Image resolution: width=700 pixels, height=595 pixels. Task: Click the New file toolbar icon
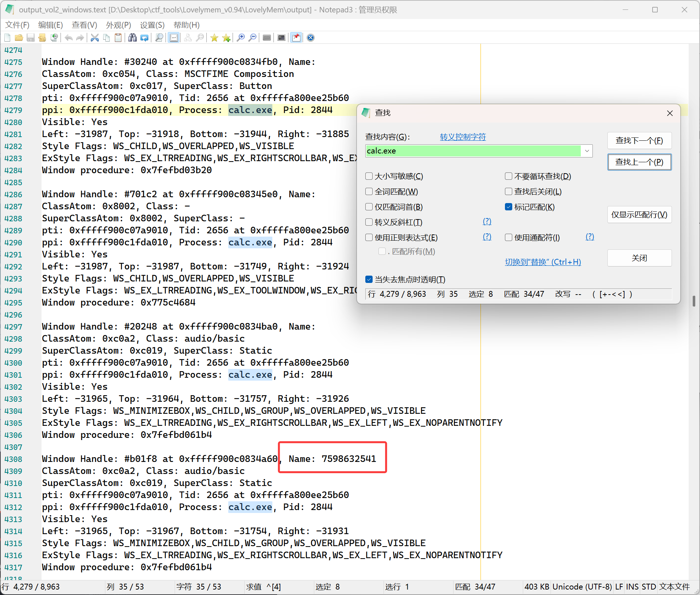coord(7,38)
